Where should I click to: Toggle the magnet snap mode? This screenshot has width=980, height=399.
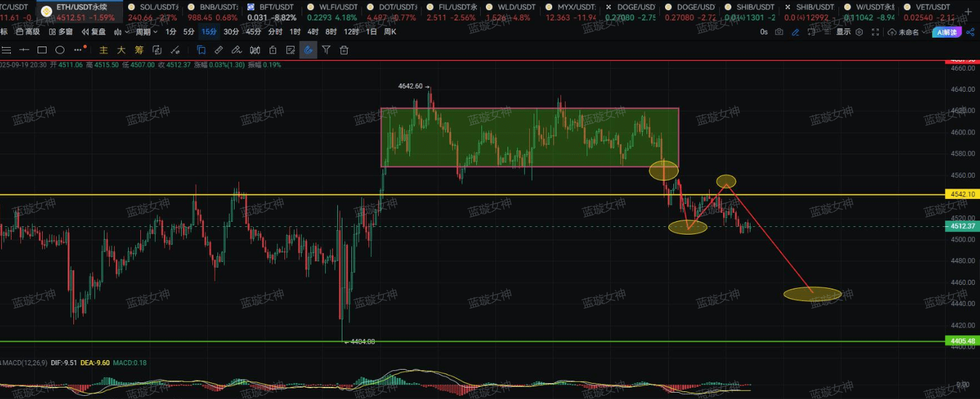tap(309, 50)
